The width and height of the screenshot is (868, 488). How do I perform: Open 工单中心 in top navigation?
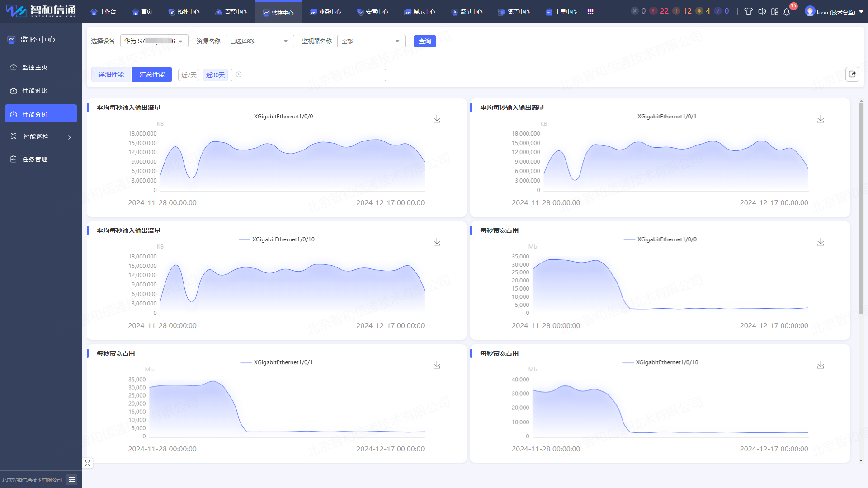(561, 12)
